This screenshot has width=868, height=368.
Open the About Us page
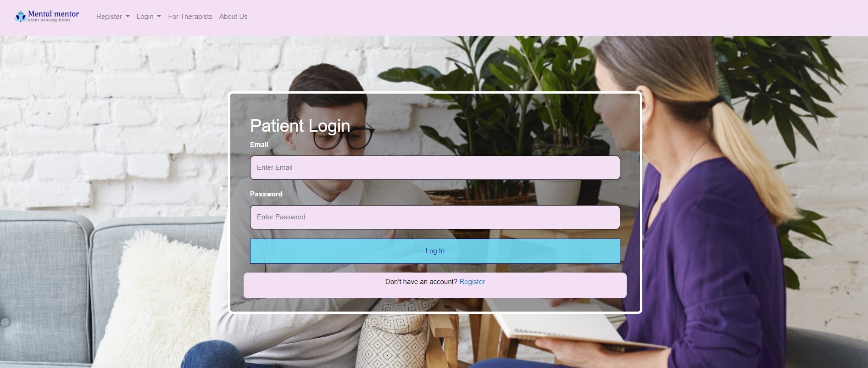click(x=233, y=17)
